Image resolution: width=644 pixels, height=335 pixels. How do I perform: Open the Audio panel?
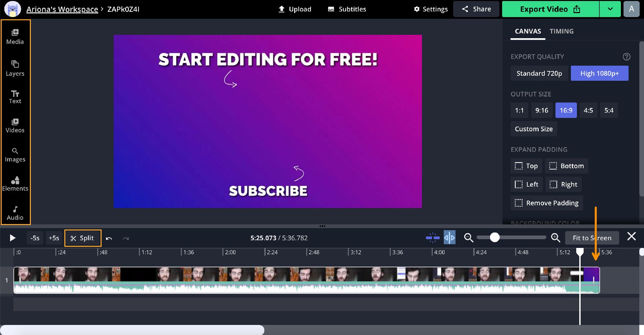pos(15,213)
